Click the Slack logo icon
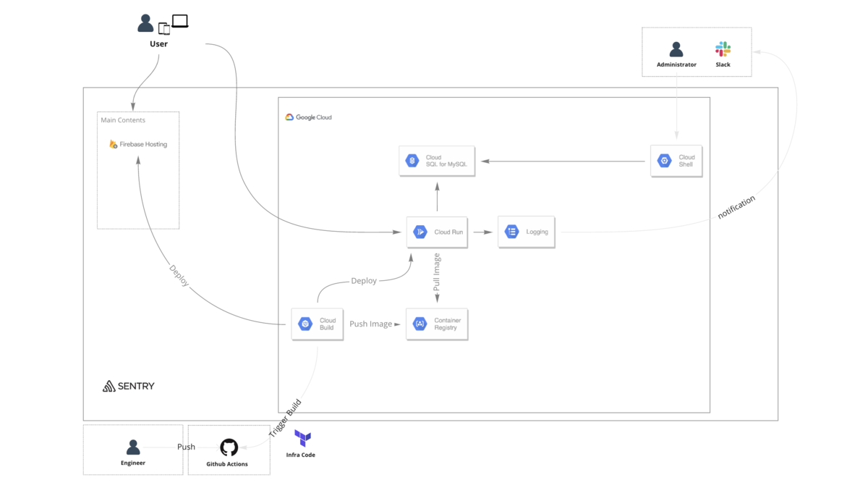This screenshot has height=488, width=868. [x=723, y=49]
